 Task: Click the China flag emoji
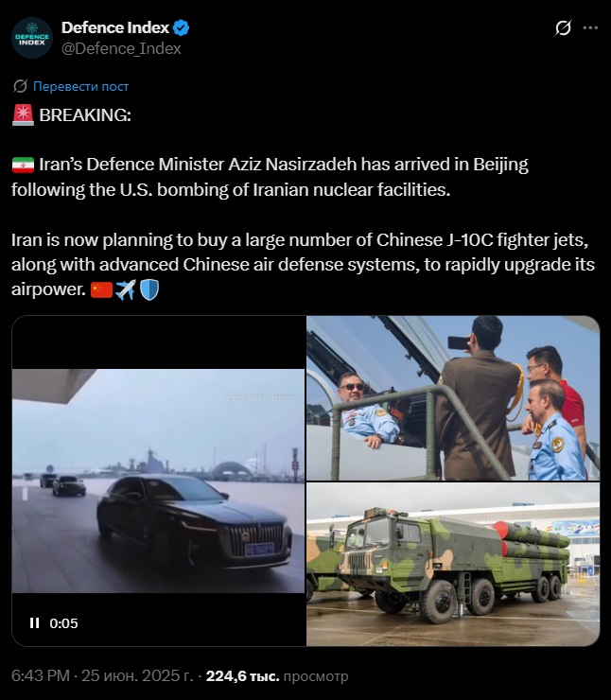pos(101,290)
